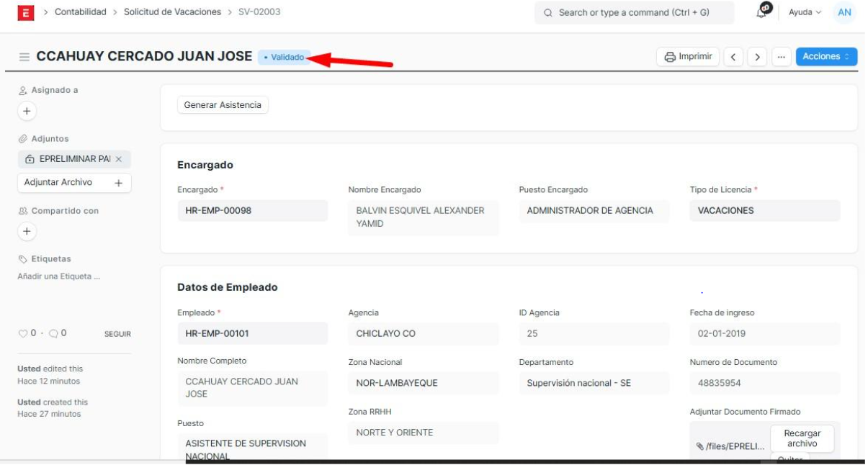Open the AN user avatar menu
The width and height of the screenshot is (868, 465).
click(844, 12)
